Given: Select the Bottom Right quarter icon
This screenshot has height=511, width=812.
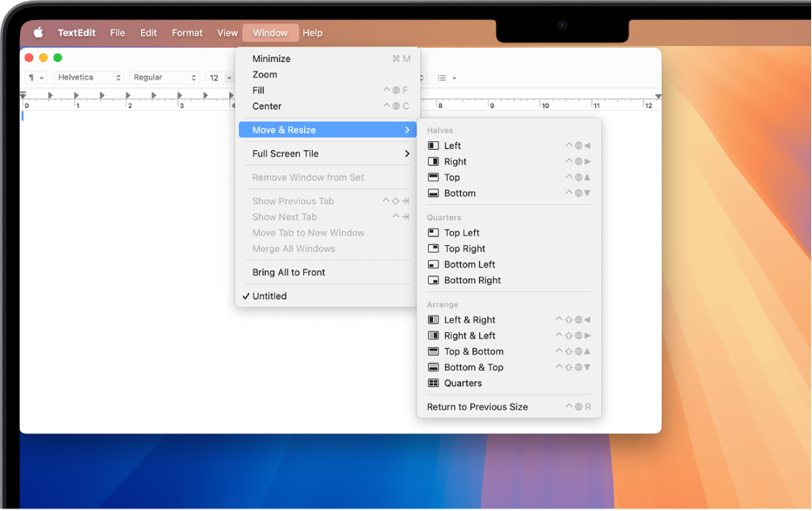Looking at the screenshot, I should tap(433, 281).
